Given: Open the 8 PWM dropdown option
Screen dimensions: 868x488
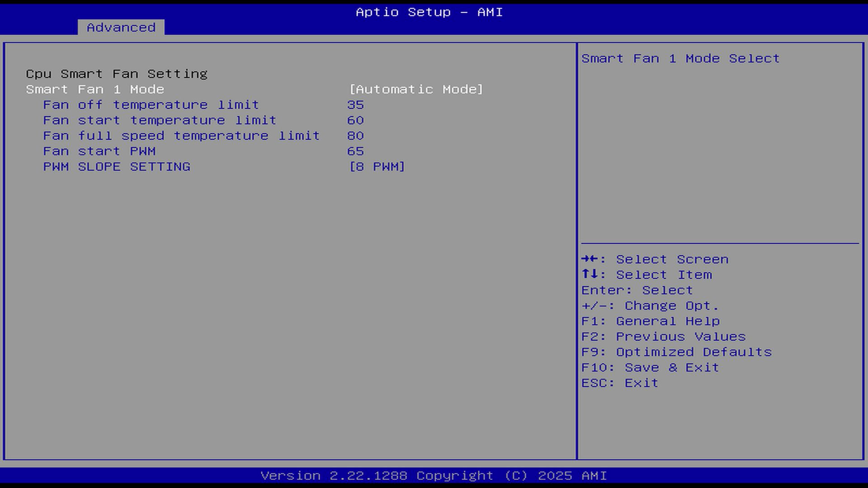Looking at the screenshot, I should click(377, 167).
